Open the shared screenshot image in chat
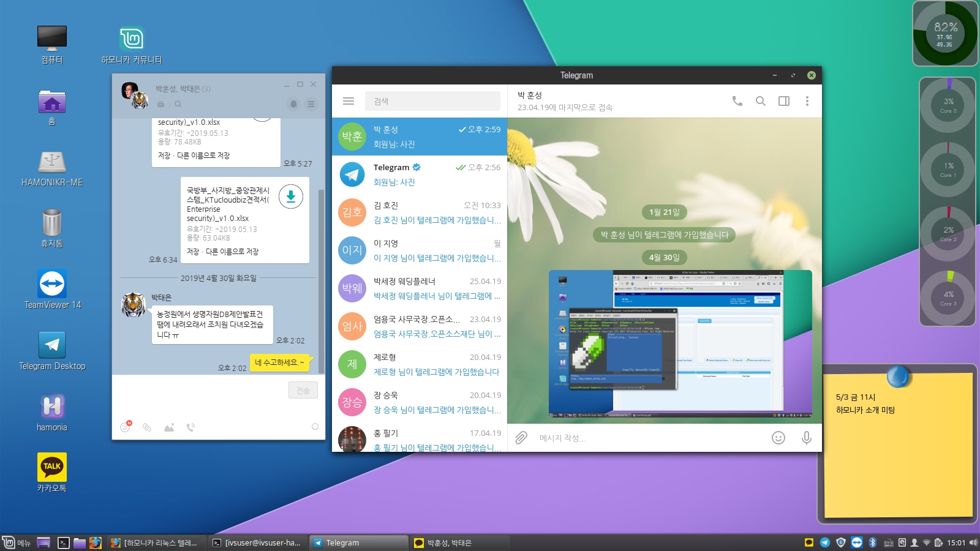 pyautogui.click(x=680, y=344)
